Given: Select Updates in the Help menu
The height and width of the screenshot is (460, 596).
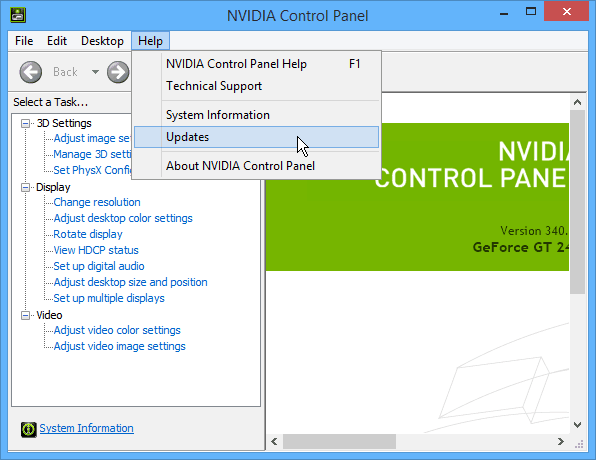Looking at the screenshot, I should (x=257, y=137).
